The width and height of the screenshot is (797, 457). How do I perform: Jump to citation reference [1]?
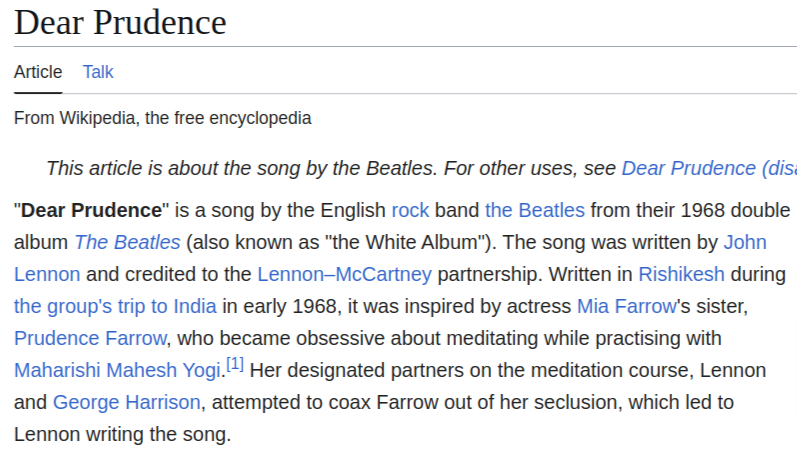click(x=235, y=364)
